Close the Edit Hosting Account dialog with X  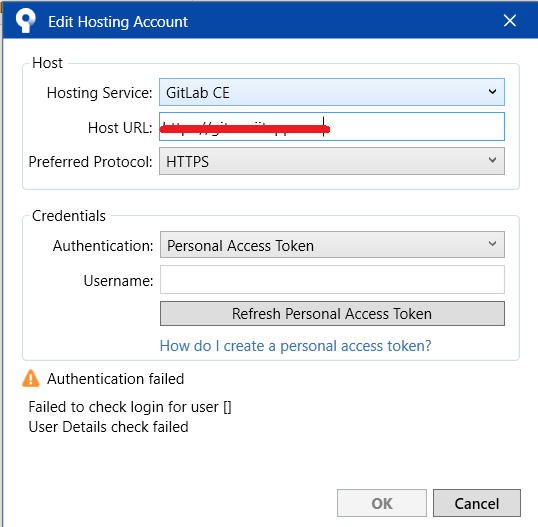(x=510, y=21)
